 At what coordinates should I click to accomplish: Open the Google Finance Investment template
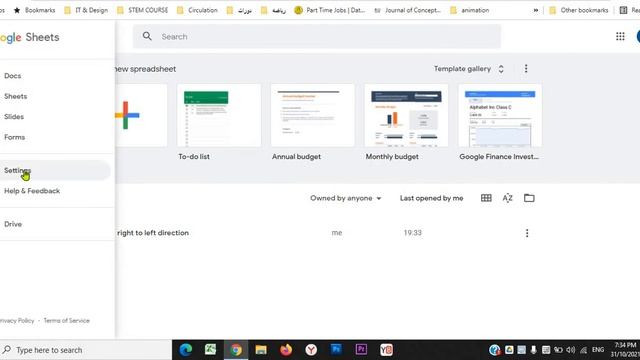pos(500,116)
